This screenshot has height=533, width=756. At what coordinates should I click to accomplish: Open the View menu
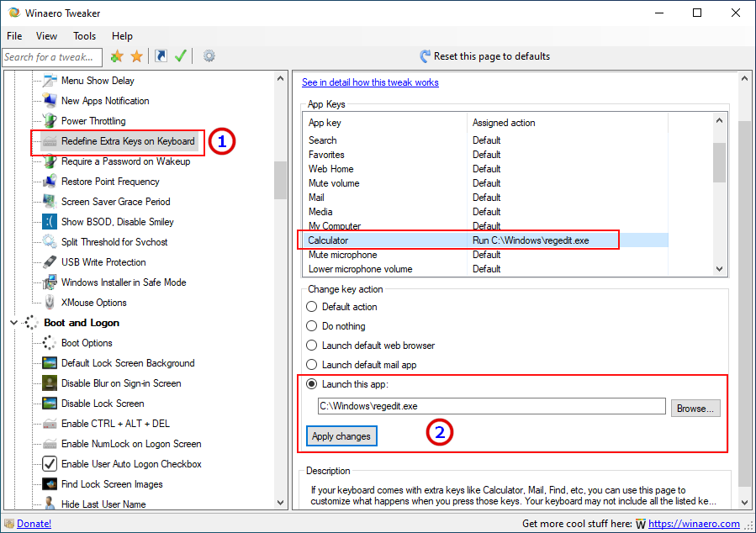point(46,36)
